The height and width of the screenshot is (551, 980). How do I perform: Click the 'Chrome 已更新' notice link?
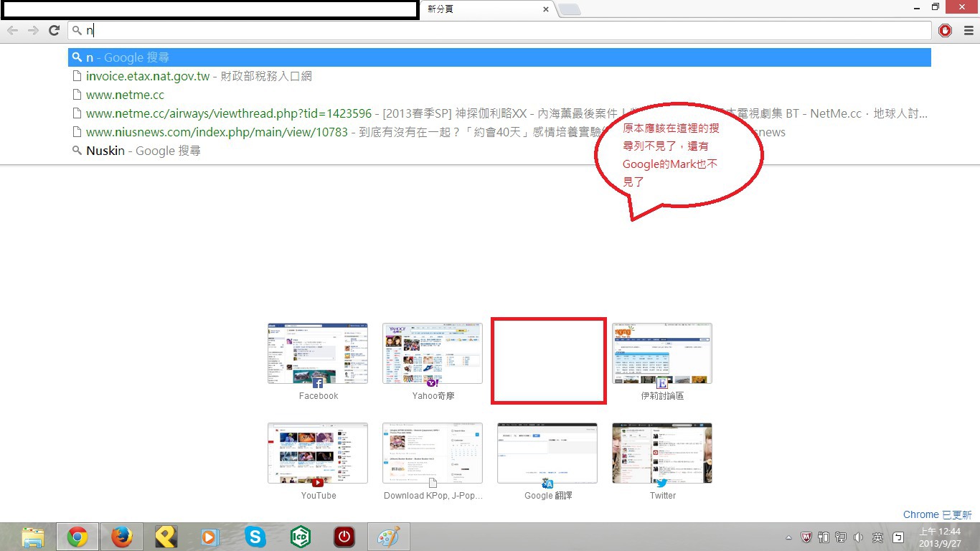coord(938,515)
